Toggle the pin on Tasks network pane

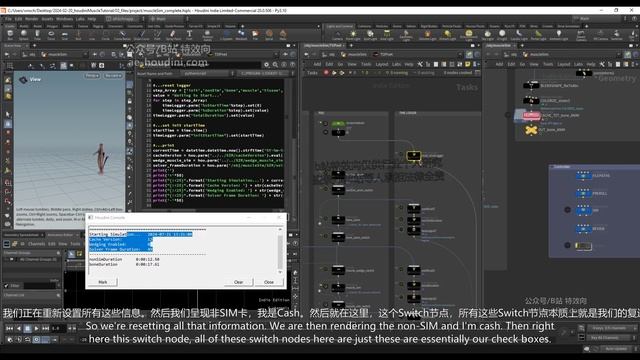pyautogui.click(x=470, y=54)
